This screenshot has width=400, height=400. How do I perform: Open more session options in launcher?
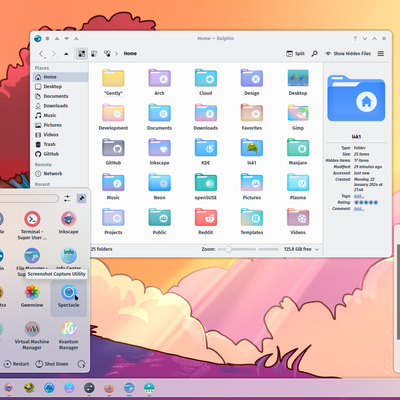pyautogui.click(x=81, y=364)
